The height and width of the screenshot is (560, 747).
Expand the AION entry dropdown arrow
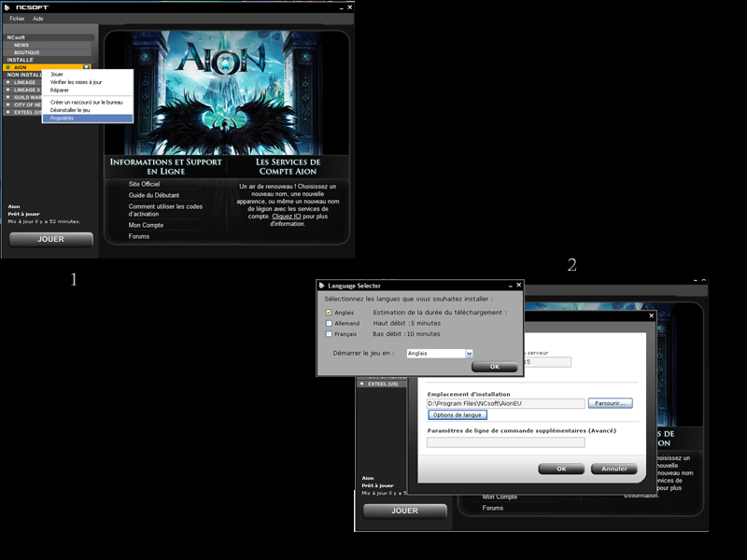pos(86,67)
